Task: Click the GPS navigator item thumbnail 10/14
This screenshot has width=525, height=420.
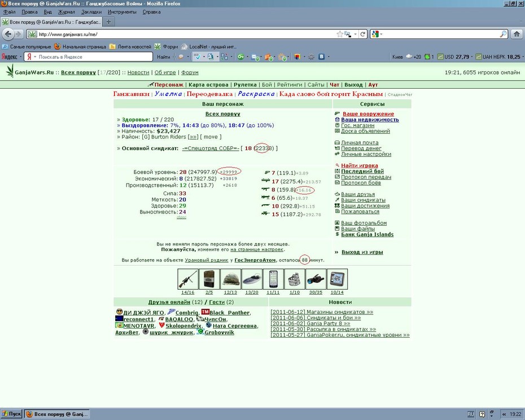Action: click(337, 279)
